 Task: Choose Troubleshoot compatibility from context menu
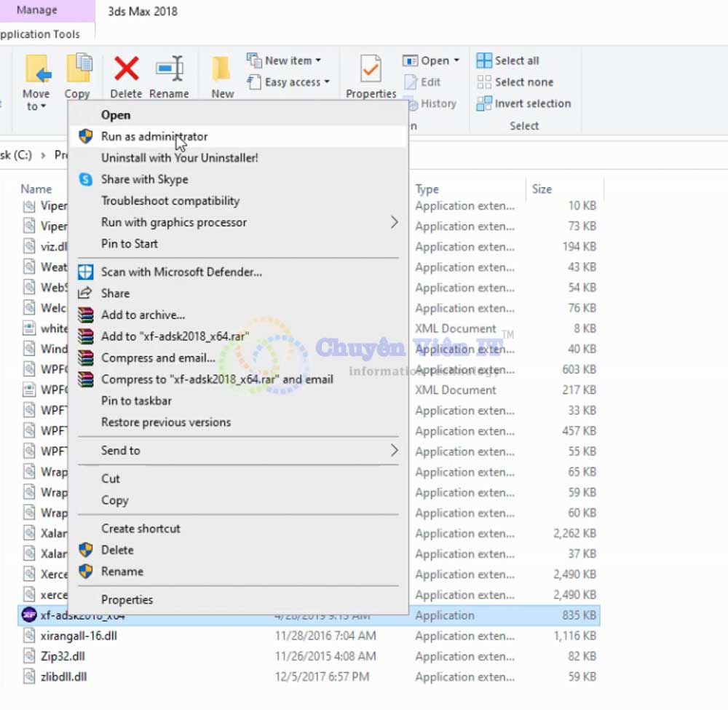click(x=170, y=200)
